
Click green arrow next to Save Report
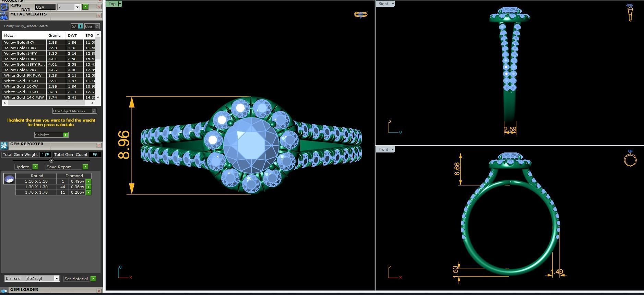[x=85, y=167]
